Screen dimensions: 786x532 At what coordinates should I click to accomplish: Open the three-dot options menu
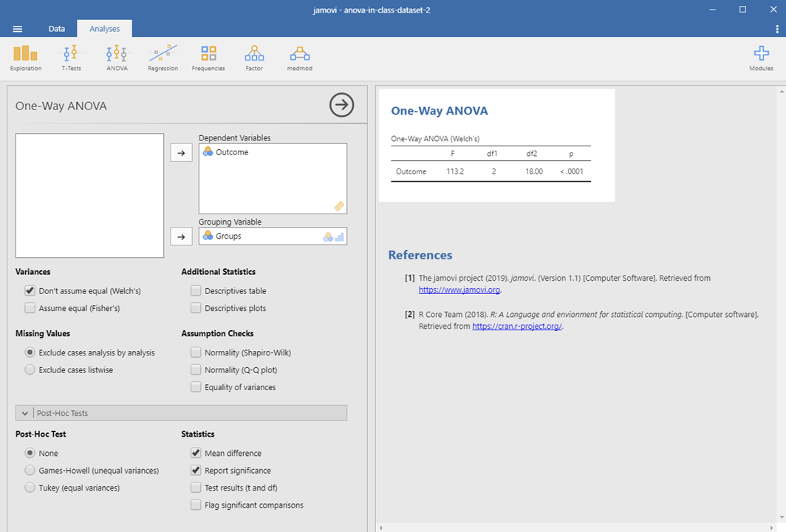pyautogui.click(x=776, y=29)
